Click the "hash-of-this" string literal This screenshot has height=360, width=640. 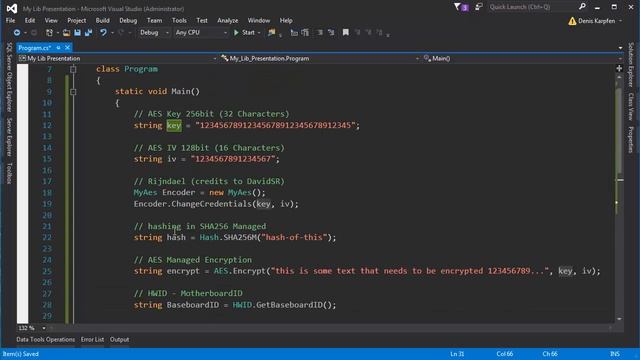click(x=294, y=237)
